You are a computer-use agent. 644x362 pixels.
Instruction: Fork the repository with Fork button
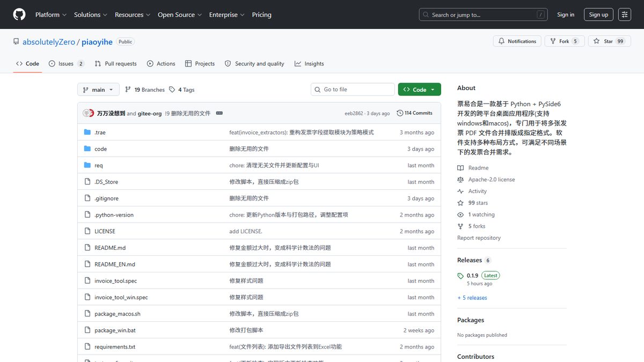point(564,41)
